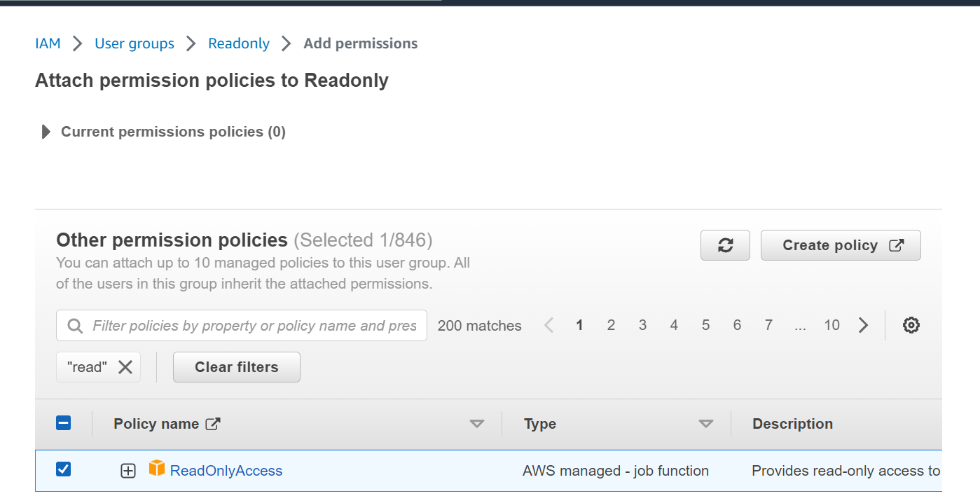Click the refresh policies icon button
The width and height of the screenshot is (980, 496).
click(x=725, y=245)
